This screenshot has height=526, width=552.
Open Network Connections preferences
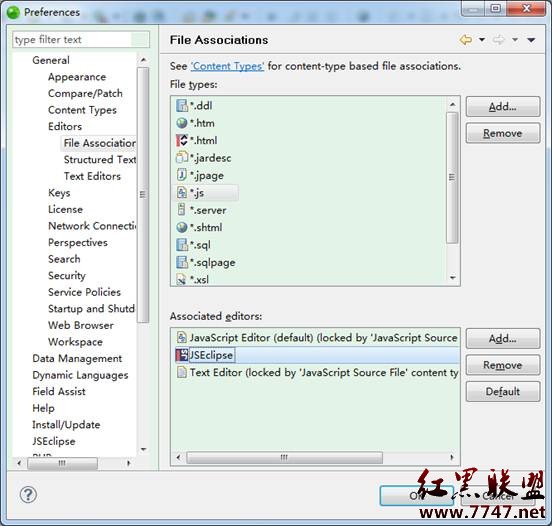[x=92, y=226]
